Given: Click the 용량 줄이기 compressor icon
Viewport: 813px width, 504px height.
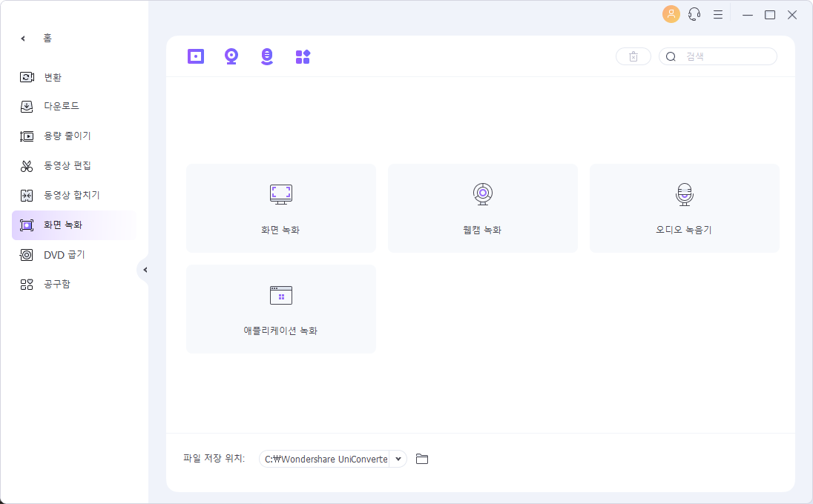Looking at the screenshot, I should pyautogui.click(x=27, y=136).
